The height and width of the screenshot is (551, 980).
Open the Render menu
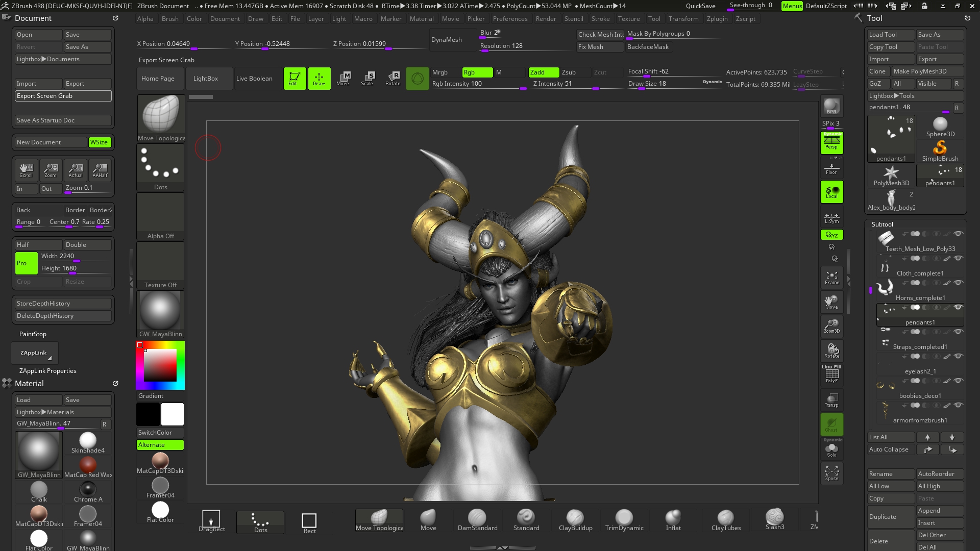(x=546, y=19)
